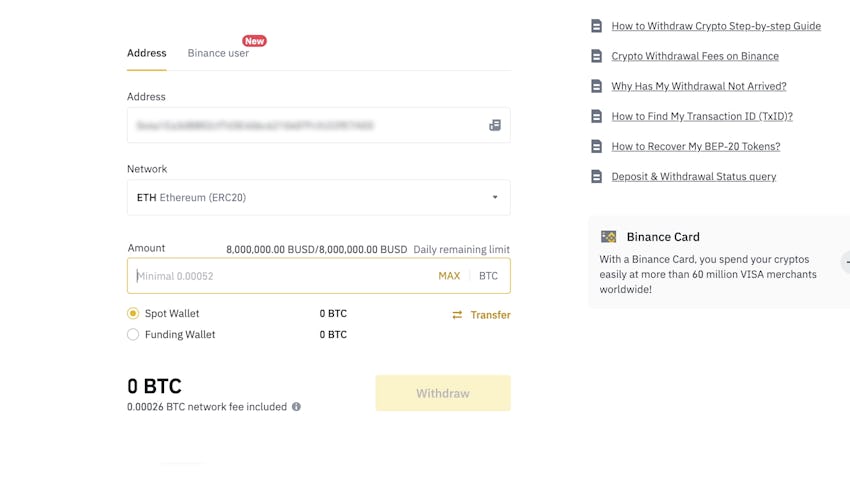
Task: Click document icon beside Withdrawal Not Arrived
Action: 596,86
